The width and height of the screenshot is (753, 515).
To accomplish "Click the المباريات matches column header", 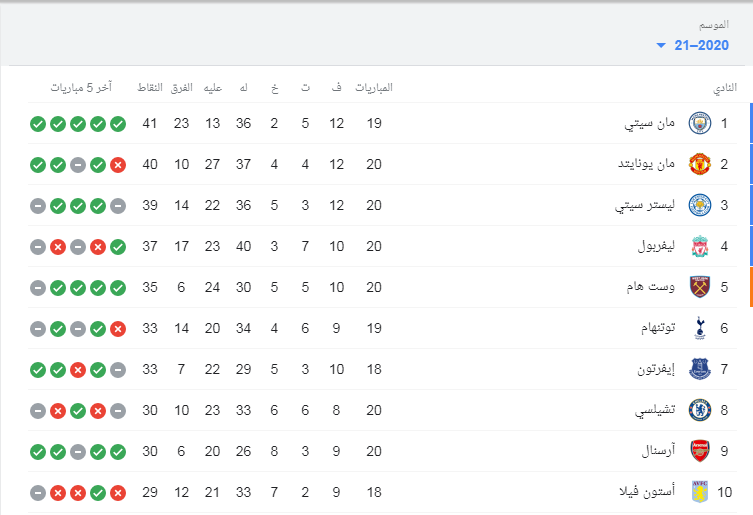I will (x=374, y=87).
